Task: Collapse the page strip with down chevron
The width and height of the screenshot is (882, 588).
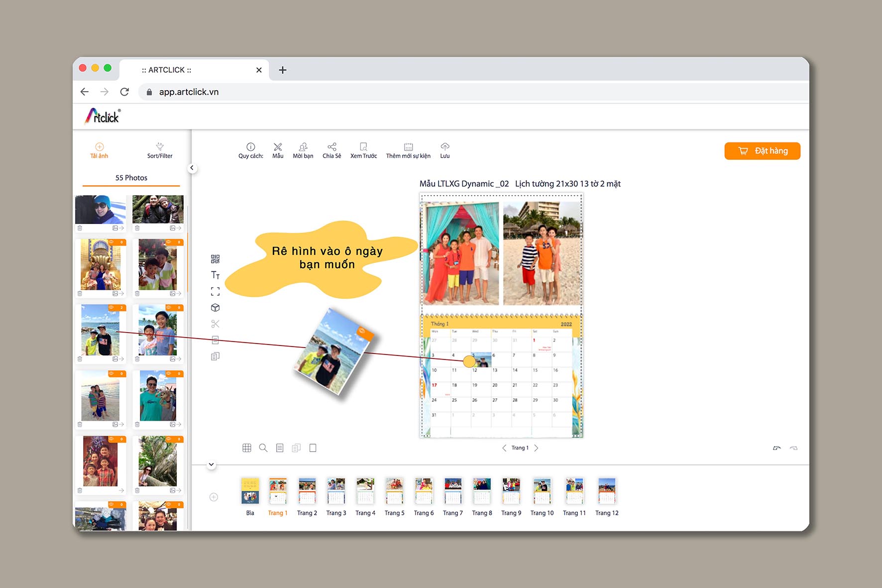Action: [x=211, y=465]
